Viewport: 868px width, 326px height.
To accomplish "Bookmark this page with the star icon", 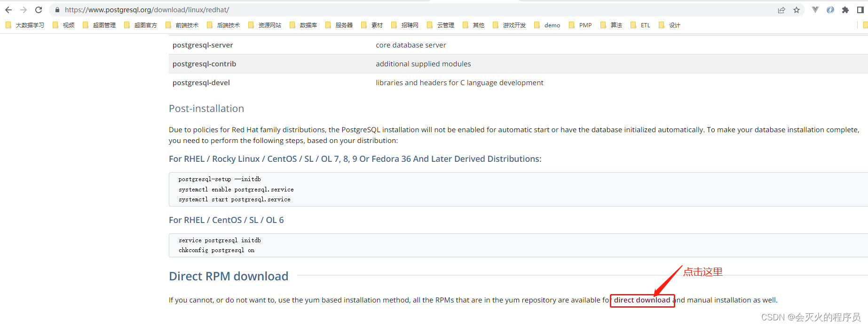I will pos(797,10).
